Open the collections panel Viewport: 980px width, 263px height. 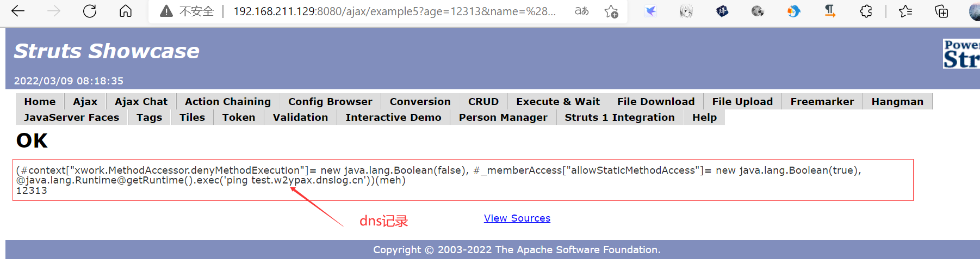click(941, 11)
